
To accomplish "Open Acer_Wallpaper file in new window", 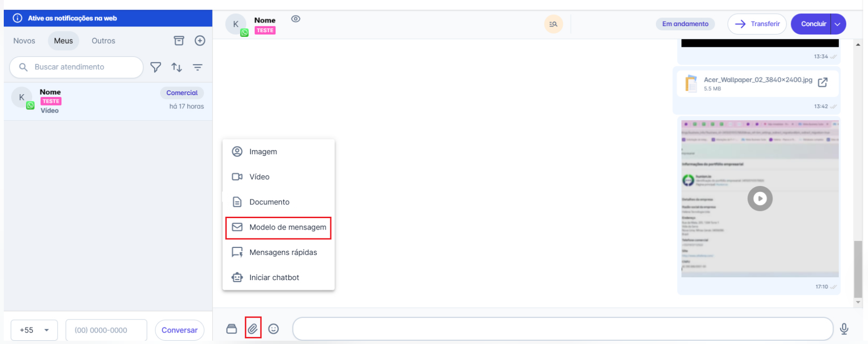I will pos(823,82).
